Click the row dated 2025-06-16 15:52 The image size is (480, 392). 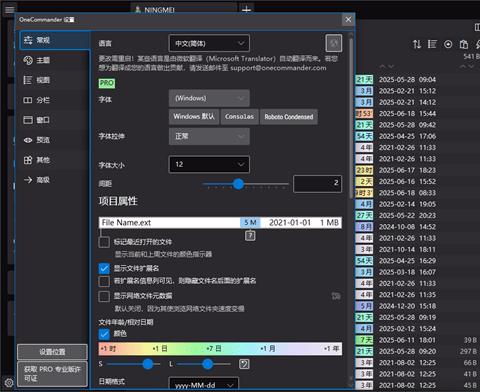coord(417,182)
